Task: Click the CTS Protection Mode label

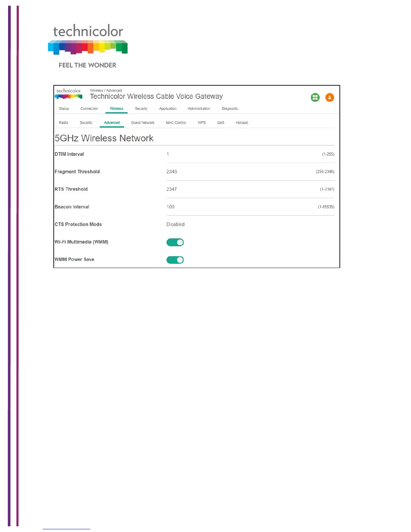Action: pyautogui.click(x=78, y=224)
